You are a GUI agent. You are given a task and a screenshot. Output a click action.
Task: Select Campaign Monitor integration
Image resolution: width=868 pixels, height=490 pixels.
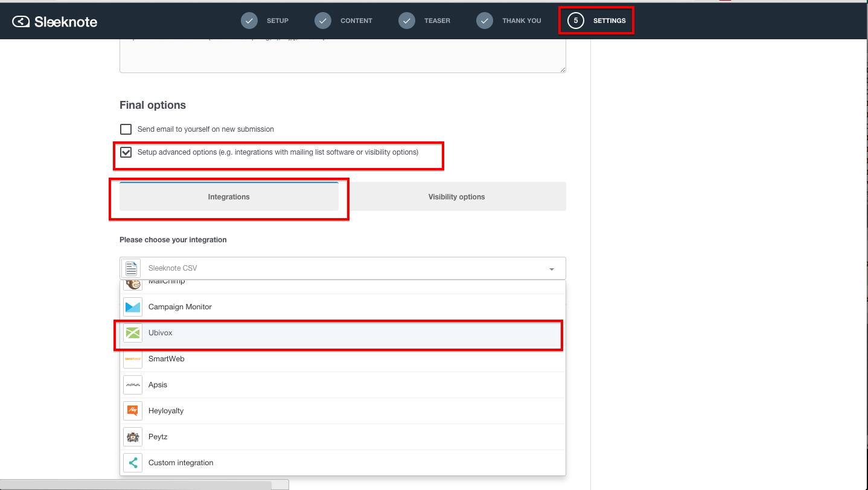343,307
